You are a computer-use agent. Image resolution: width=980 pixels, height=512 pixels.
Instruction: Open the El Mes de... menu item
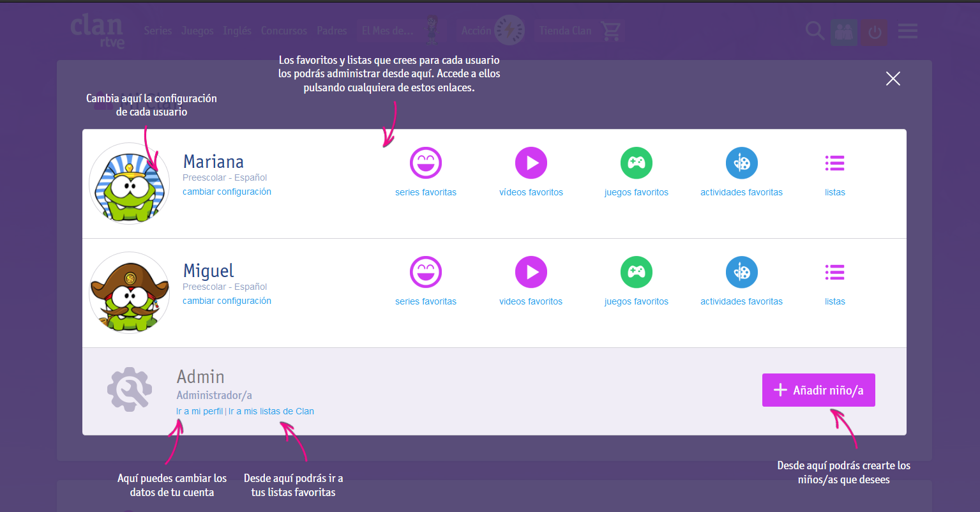pyautogui.click(x=388, y=31)
